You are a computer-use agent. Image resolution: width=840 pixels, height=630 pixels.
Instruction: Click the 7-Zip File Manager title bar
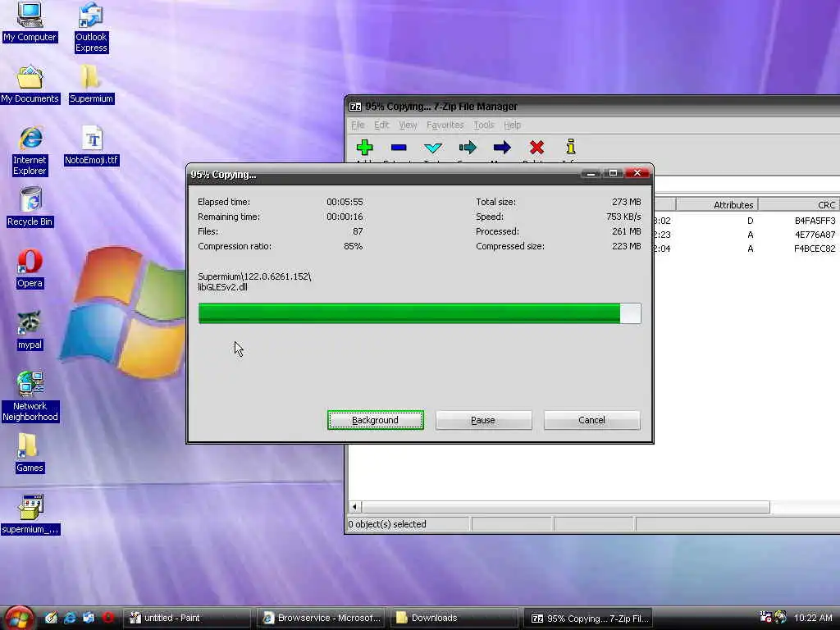pyautogui.click(x=592, y=106)
